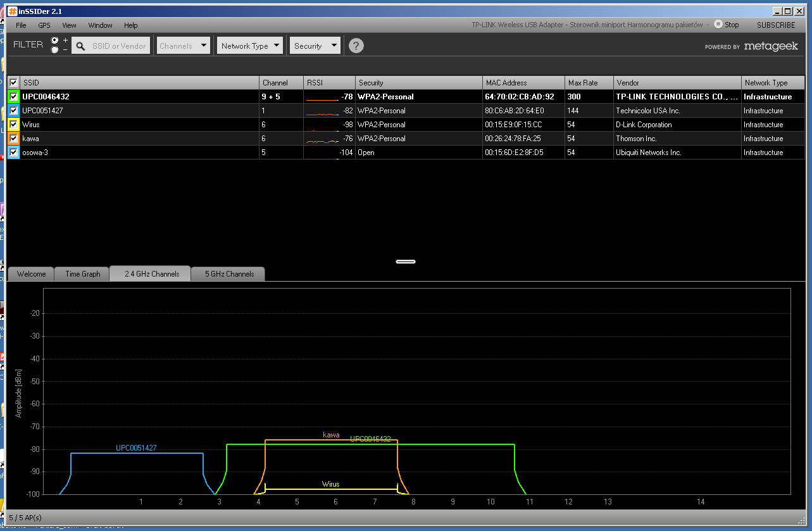Click MAC address 64:70:02:CB:AD:92

(x=519, y=97)
